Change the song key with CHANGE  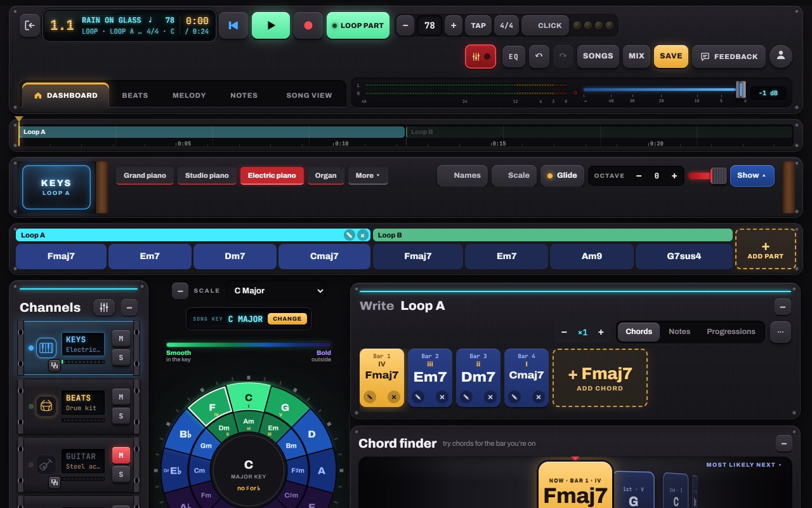pos(287,319)
